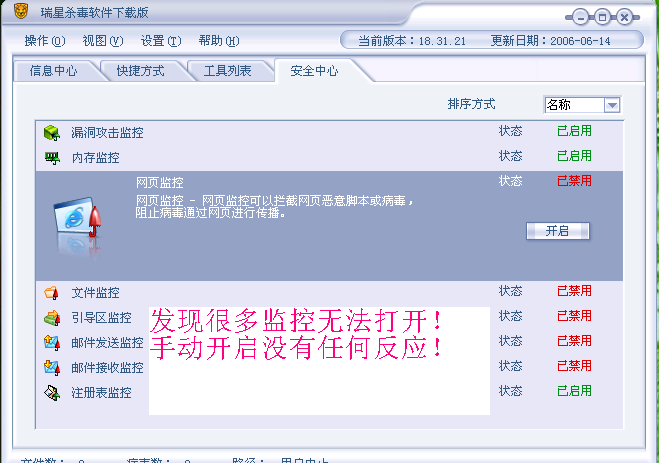Image resolution: width=659 pixels, height=463 pixels.
Task: Click 已禁用 status of 邮件发送监控
Action: click(x=574, y=341)
